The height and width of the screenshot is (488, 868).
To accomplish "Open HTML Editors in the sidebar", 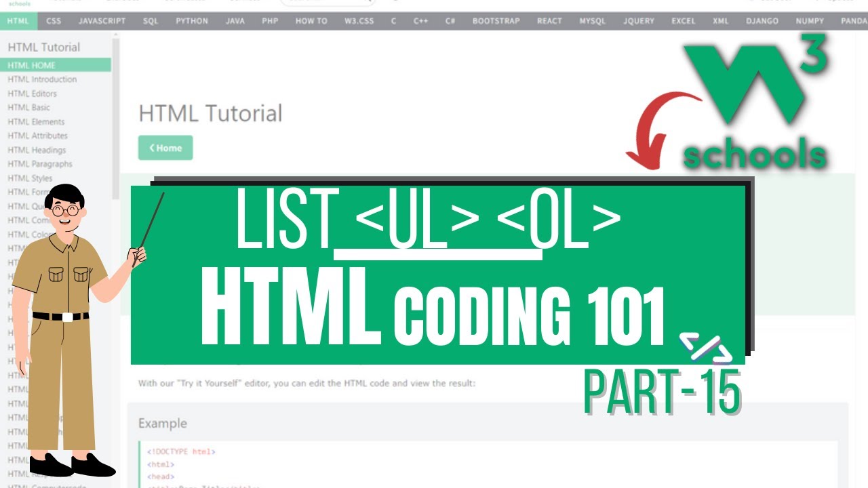I will pyautogui.click(x=32, y=94).
